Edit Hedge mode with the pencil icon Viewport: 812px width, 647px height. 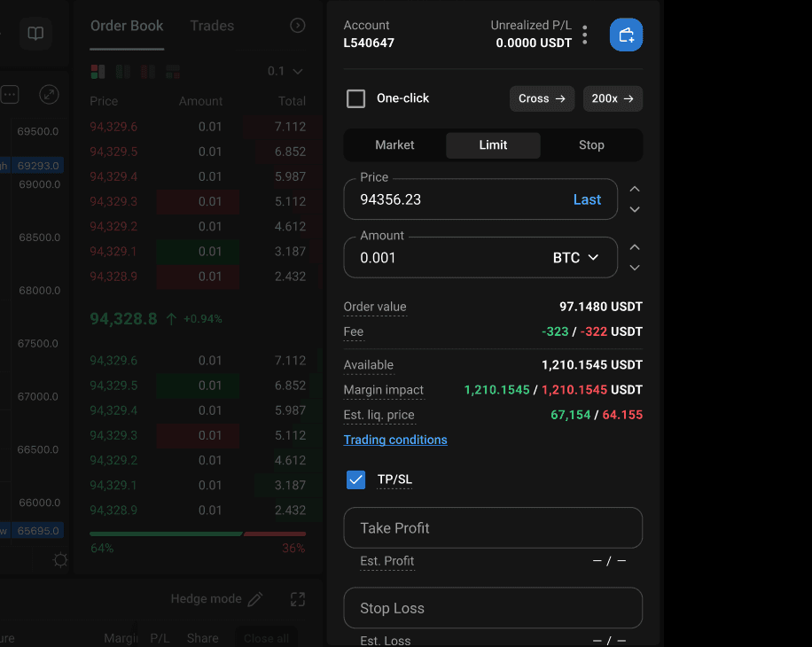(255, 599)
